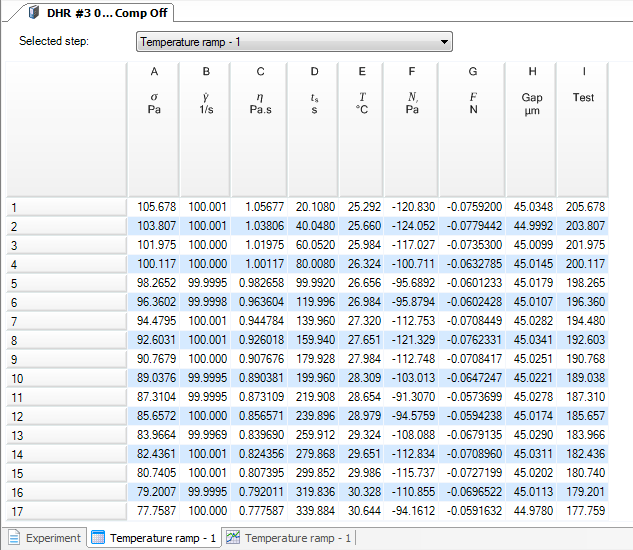Select column G axial force header
Screen dimensions: 633x550
coord(472,129)
